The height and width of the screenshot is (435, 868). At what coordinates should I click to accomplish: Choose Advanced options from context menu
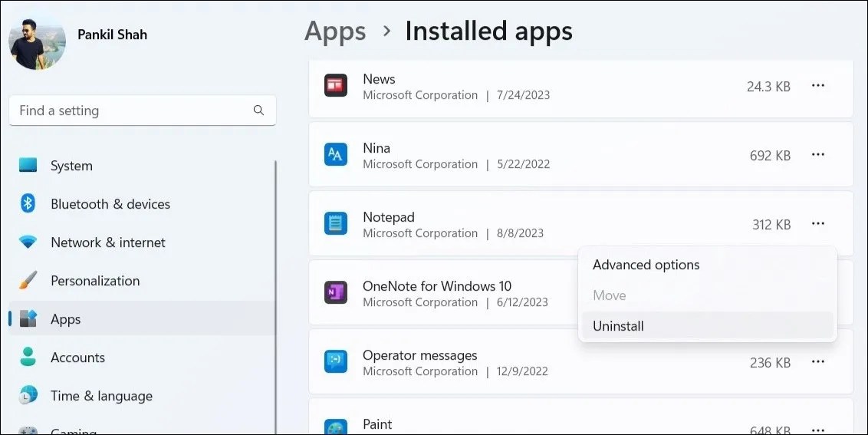(708, 265)
